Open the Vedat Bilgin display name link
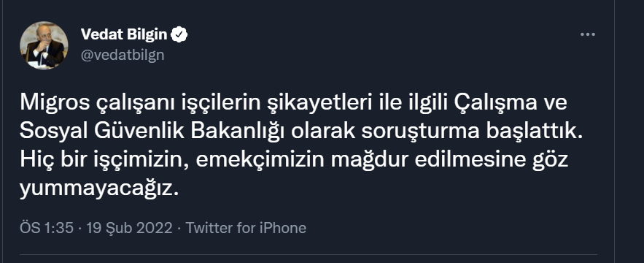The height and width of the screenshot is (263, 644). (124, 35)
